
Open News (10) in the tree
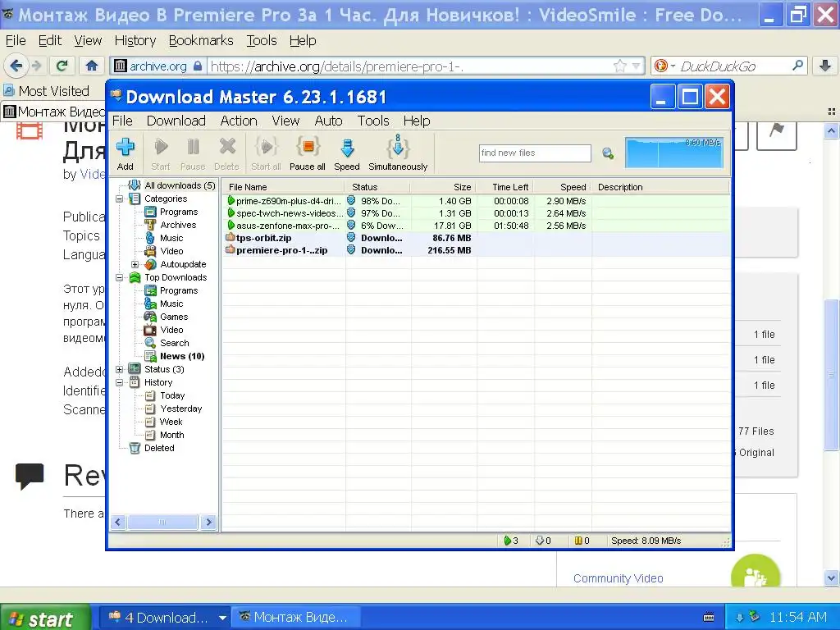coord(181,356)
